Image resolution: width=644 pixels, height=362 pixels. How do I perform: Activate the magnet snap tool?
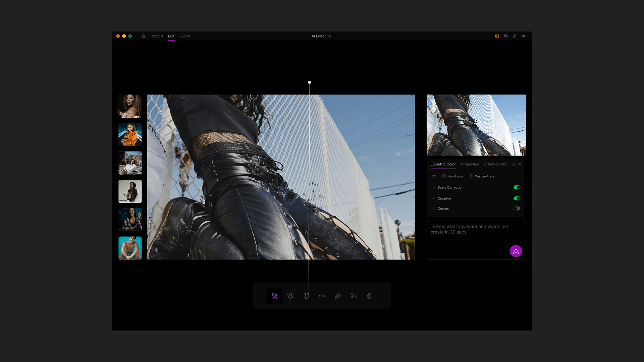pos(306,296)
